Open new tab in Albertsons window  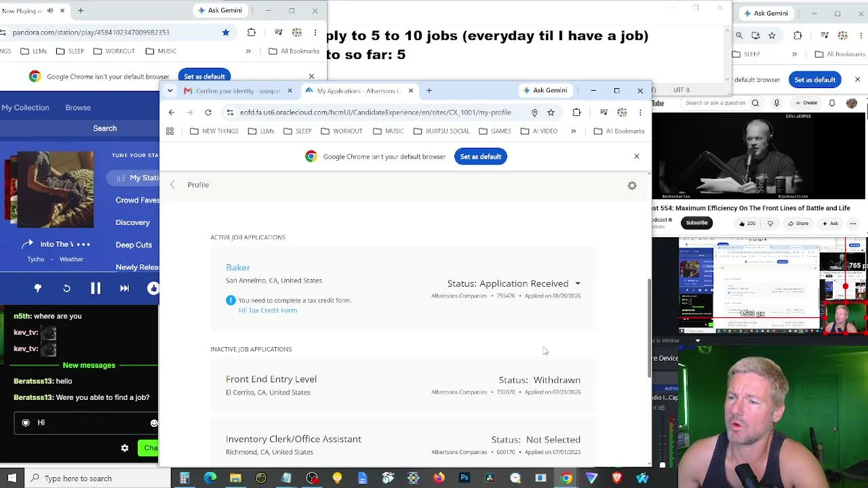pos(429,91)
